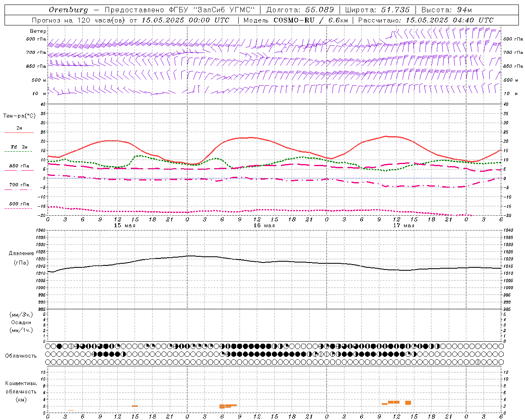The height and width of the screenshot is (420, 525).
Task: Click the '(гПа)' unit label under Давление
Action: tap(21, 262)
